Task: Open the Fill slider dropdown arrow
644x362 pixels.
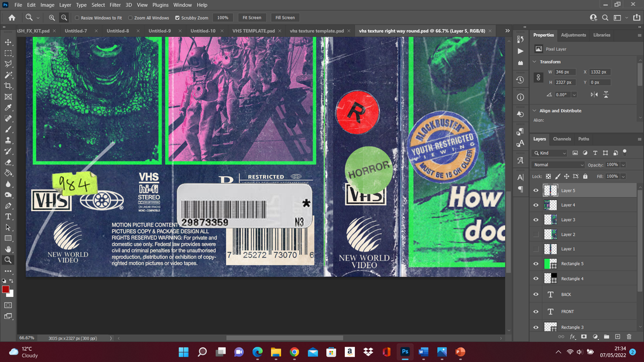Action: pos(623,177)
